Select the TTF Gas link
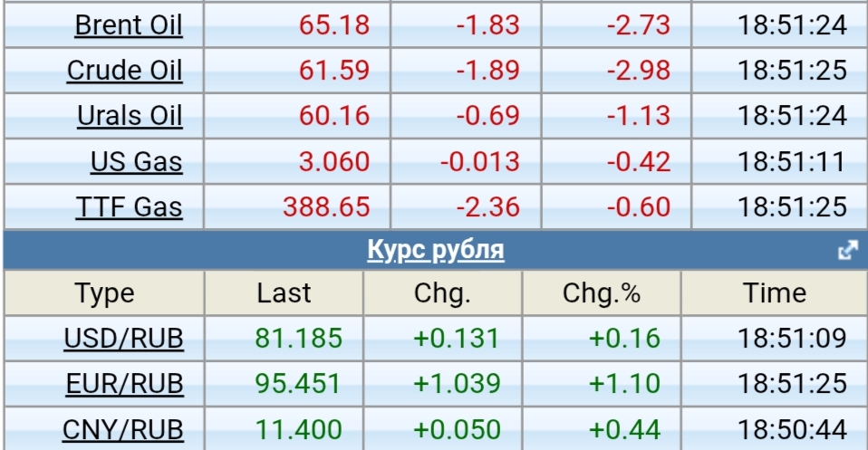The image size is (868, 450). point(129,207)
